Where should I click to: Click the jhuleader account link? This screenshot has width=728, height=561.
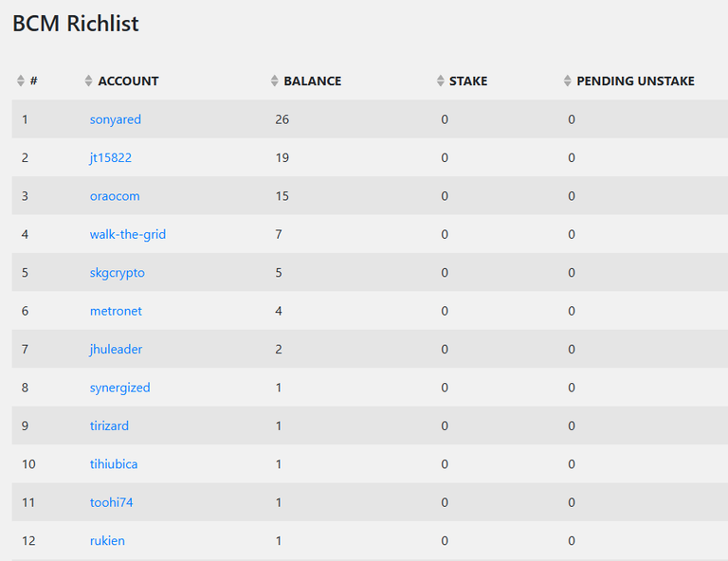(x=116, y=350)
